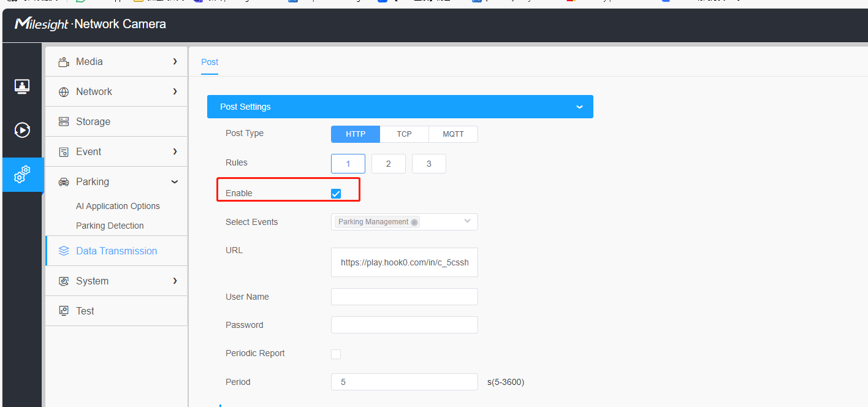Collapse the Parking submenu chevron
The image size is (868, 407).
[175, 182]
